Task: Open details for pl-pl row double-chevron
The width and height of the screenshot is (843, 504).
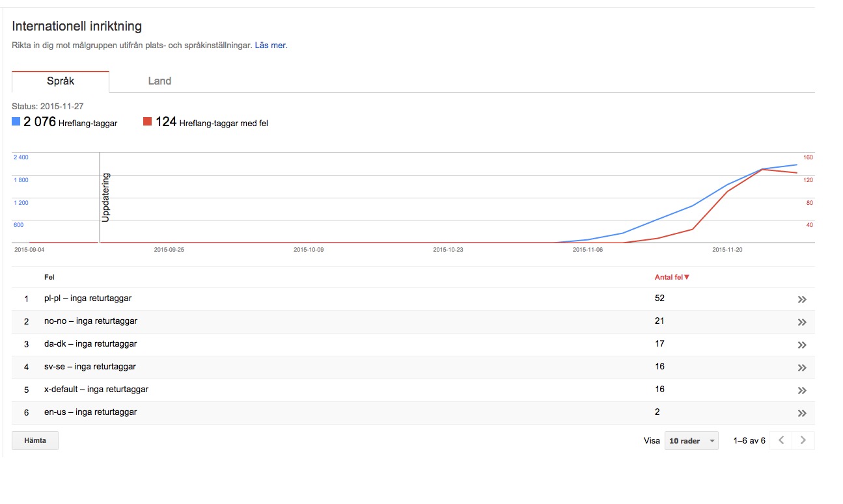Action: [x=801, y=300]
